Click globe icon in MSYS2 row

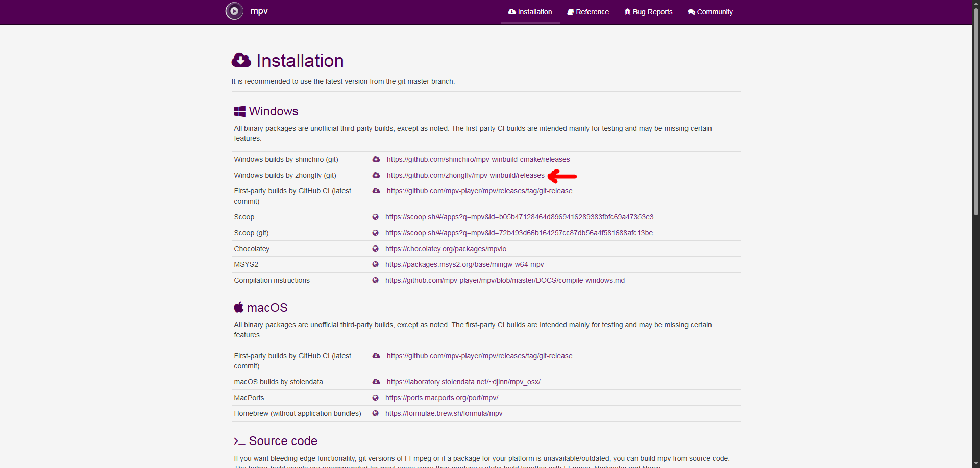coord(375,264)
